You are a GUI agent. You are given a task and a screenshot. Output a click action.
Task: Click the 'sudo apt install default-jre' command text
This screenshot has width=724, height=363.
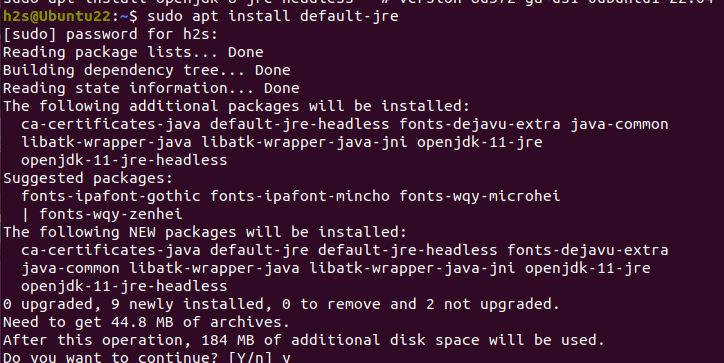click(272, 17)
